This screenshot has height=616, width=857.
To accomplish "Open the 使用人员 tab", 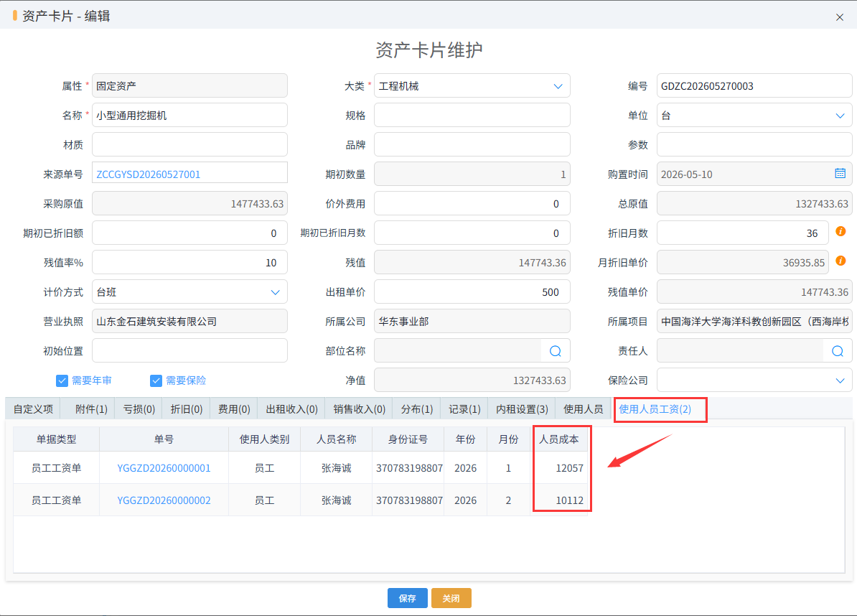I will (583, 409).
